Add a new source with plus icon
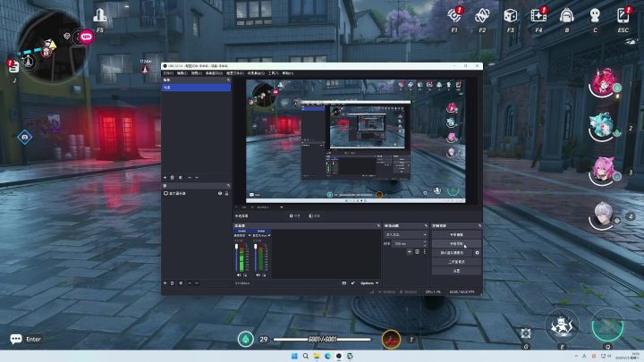This screenshot has width=644, height=362. (165, 282)
